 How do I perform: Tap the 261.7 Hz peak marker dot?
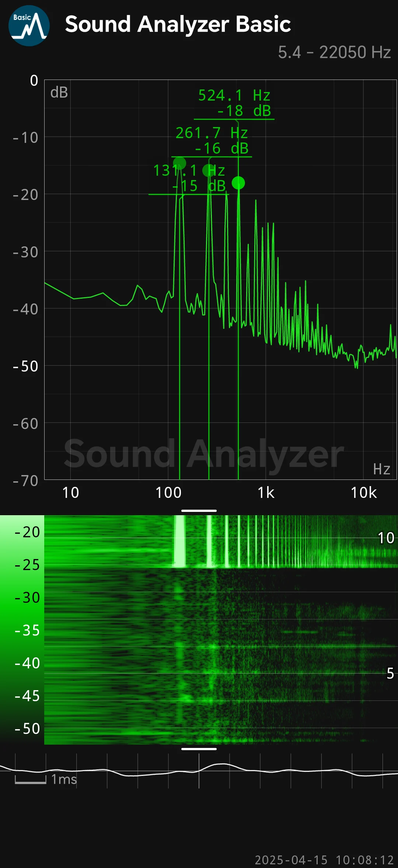click(209, 171)
